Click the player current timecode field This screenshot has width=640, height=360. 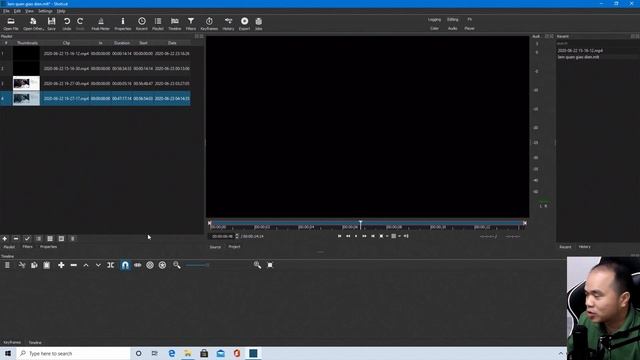pyautogui.click(x=222, y=236)
